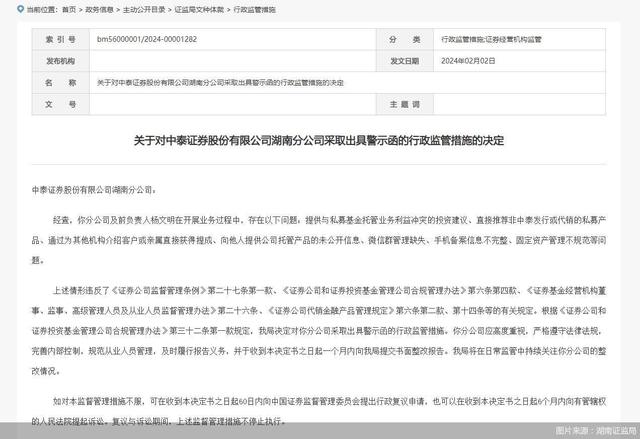Open 行政监管措施 breadcrumb link

[255, 9]
